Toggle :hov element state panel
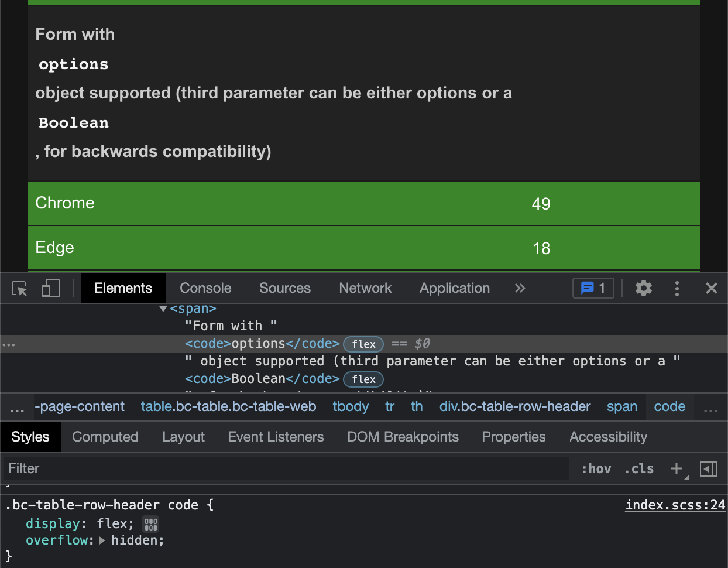Screen dimensions: 728x568 tap(596, 469)
